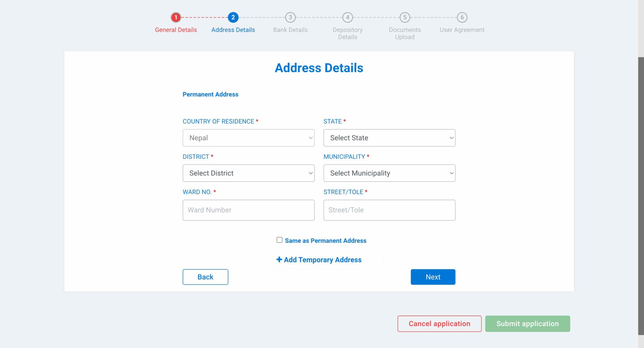This screenshot has height=348, width=644.
Task: Focus the Ward Number input field
Action: click(x=248, y=210)
